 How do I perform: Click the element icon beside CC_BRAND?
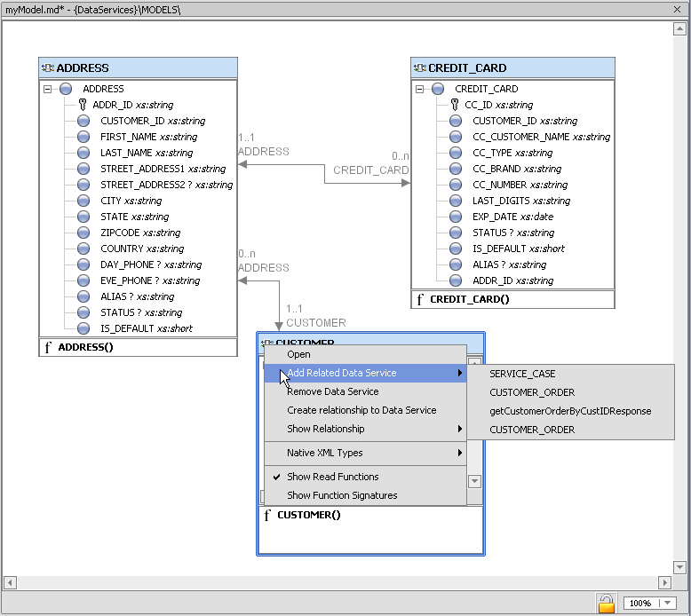[x=456, y=169]
